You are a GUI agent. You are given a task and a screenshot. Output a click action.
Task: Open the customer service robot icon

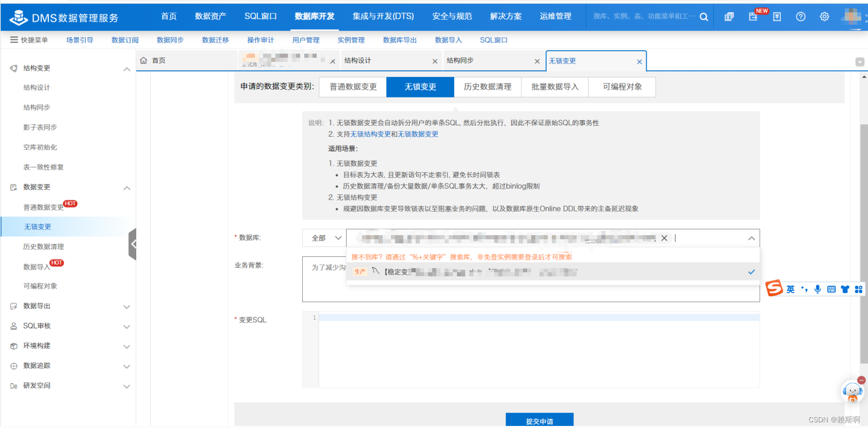coord(852,392)
